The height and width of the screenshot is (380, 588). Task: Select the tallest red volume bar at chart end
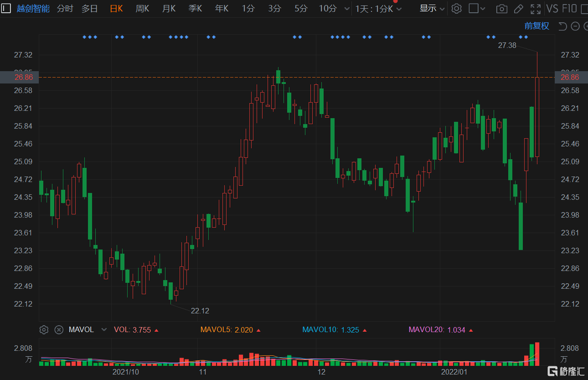point(537,354)
